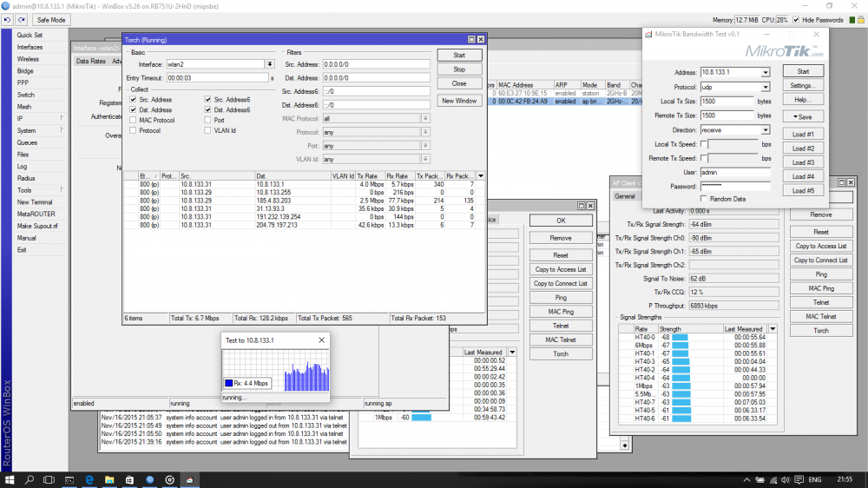Expand the Torch Interface wlan2 dropdown

[270, 64]
